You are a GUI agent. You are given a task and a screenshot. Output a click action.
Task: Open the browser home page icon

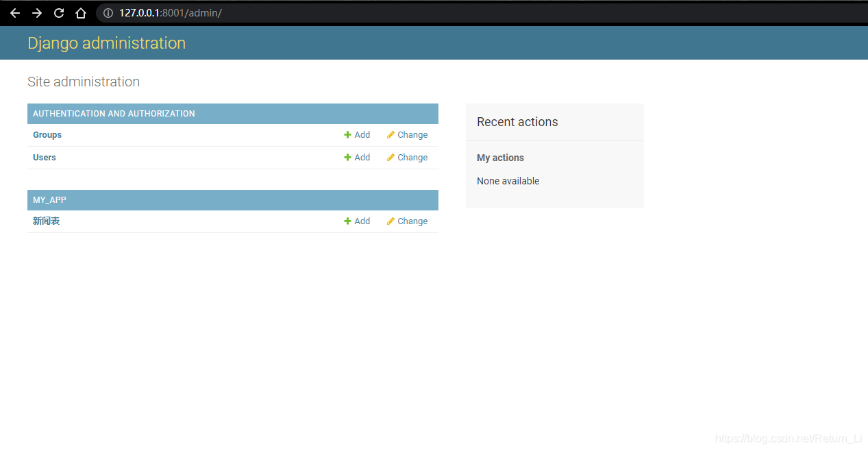coord(81,13)
